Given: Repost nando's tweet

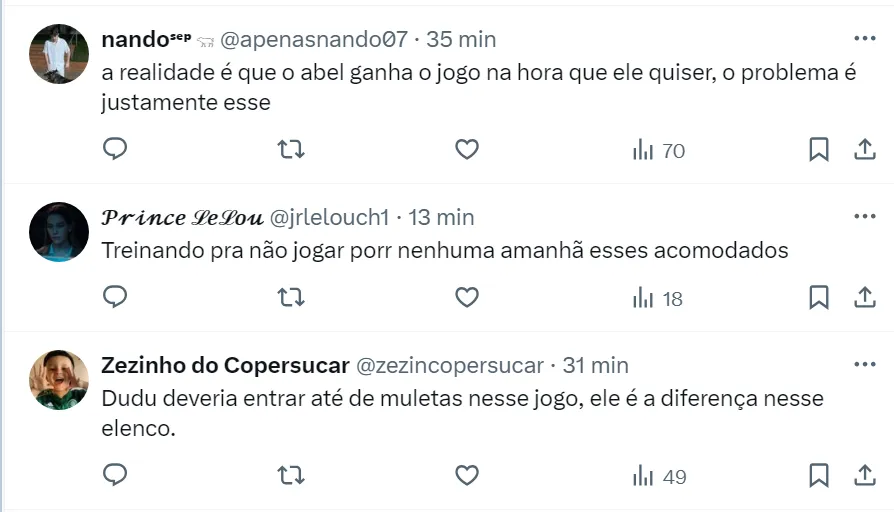Looking at the screenshot, I should point(290,150).
